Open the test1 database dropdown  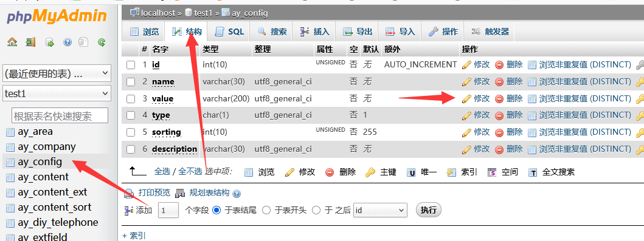tap(57, 93)
